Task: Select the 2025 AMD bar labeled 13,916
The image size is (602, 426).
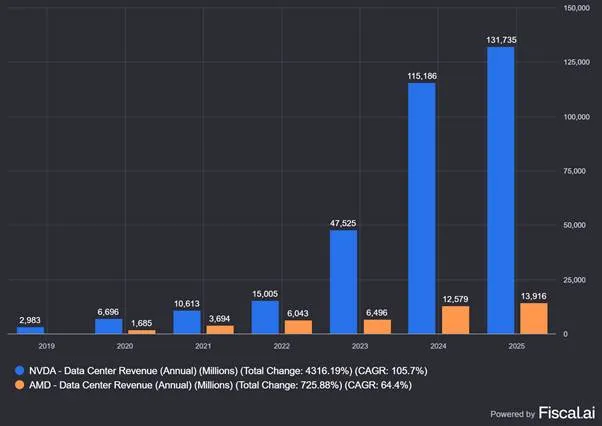Action: pos(534,319)
